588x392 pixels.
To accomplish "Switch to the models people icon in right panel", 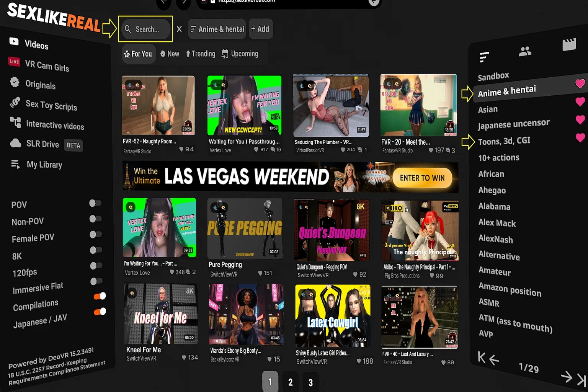I will tap(525, 51).
